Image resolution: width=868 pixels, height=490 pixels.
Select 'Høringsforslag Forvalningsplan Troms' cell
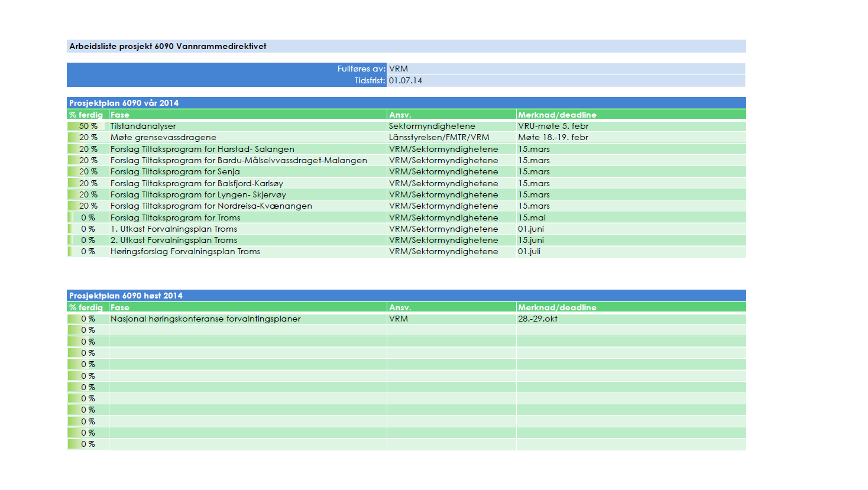tap(248, 251)
